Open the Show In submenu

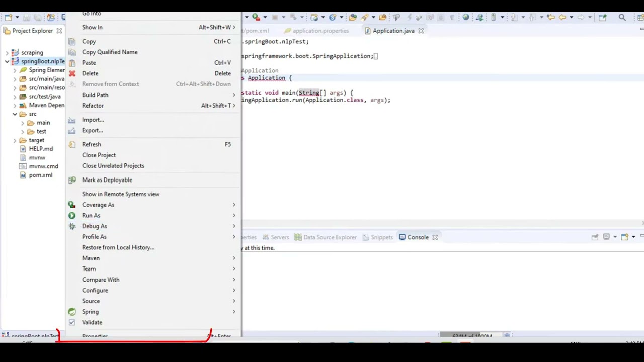pos(153,27)
